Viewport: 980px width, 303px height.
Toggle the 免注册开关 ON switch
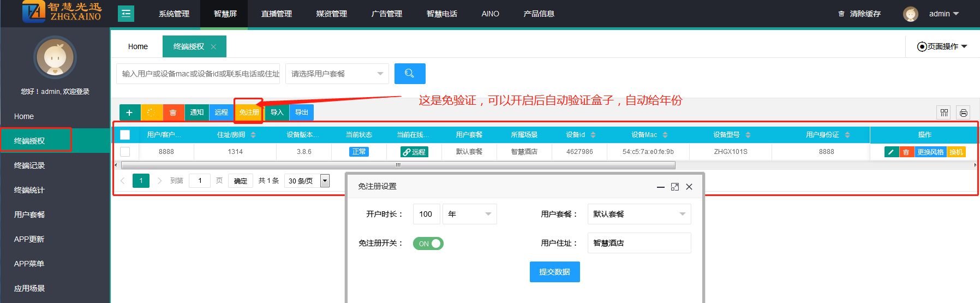tap(428, 243)
